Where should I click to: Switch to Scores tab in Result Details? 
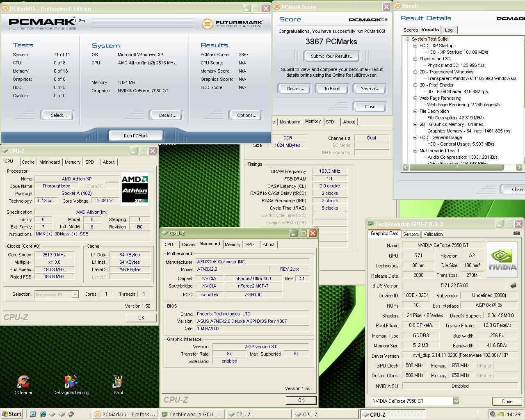411,30
